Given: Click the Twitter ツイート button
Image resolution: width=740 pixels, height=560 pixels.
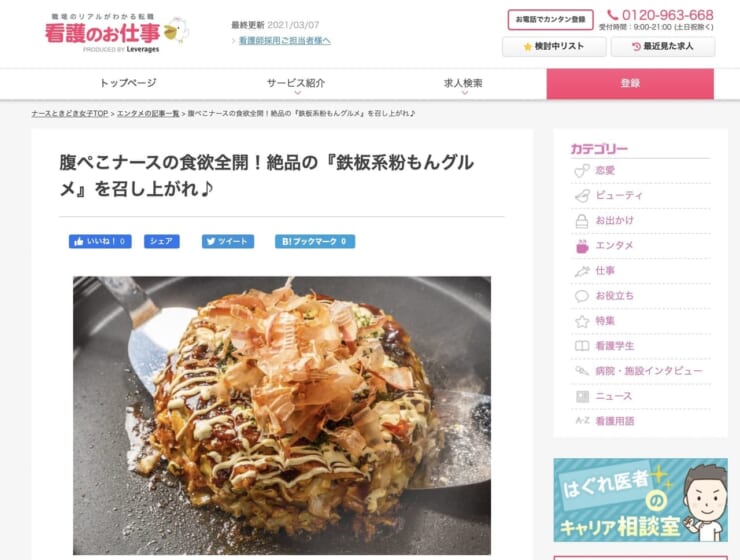Looking at the screenshot, I should coord(228,242).
